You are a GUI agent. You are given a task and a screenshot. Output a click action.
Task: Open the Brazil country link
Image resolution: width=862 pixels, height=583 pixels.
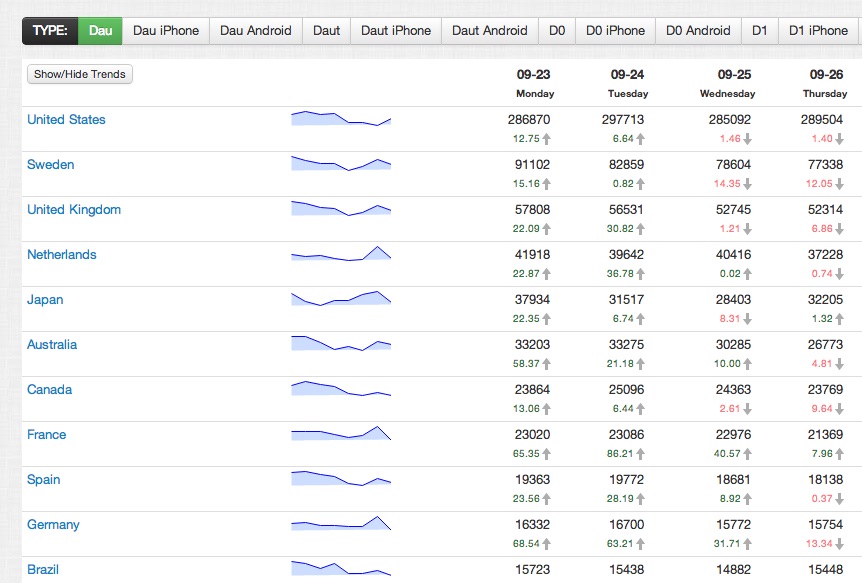pyautogui.click(x=43, y=570)
